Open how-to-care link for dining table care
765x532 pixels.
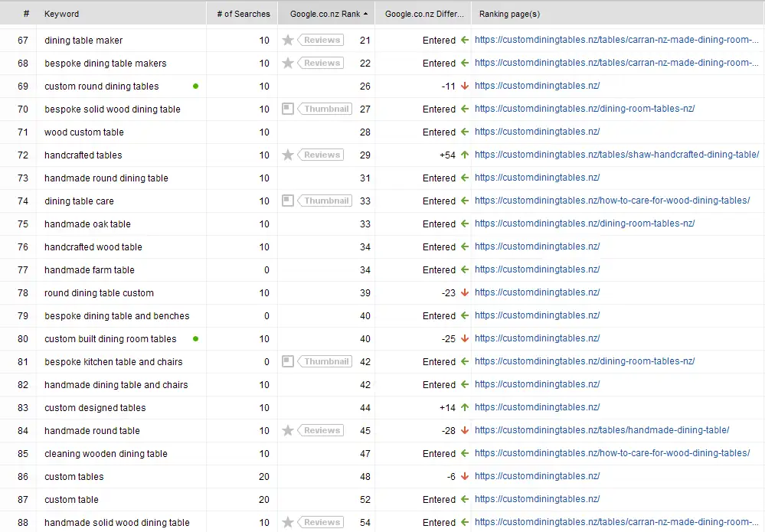[612, 201]
